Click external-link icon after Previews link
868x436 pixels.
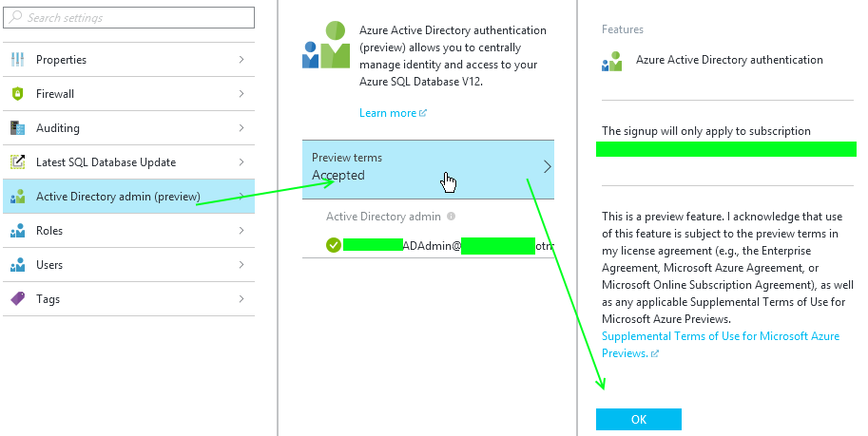[655, 353]
